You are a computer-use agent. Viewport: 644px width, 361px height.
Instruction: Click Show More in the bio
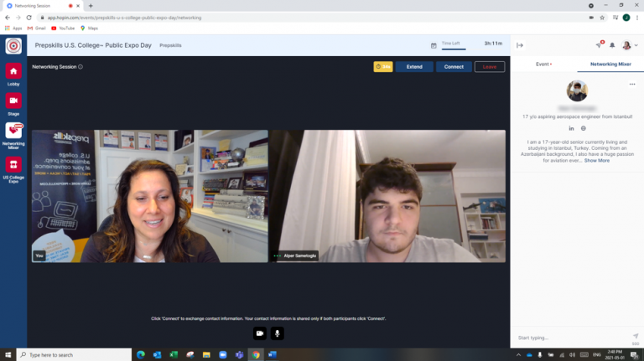597,161
